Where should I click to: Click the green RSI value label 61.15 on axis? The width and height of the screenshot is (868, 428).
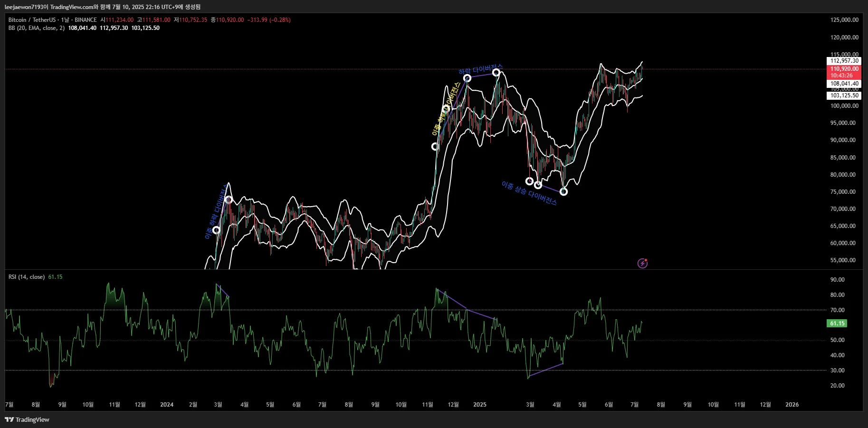click(837, 323)
